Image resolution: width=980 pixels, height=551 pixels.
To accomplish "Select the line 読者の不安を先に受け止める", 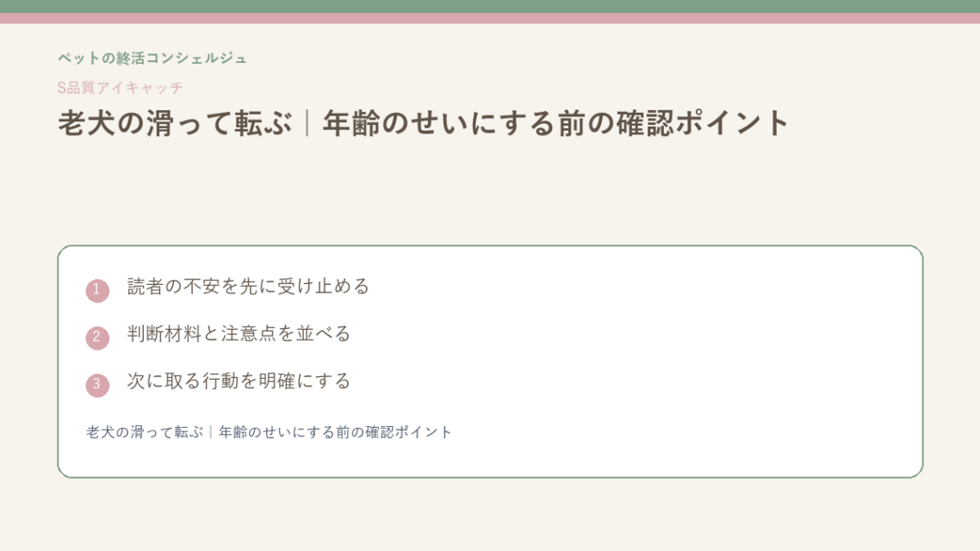I will tap(248, 287).
